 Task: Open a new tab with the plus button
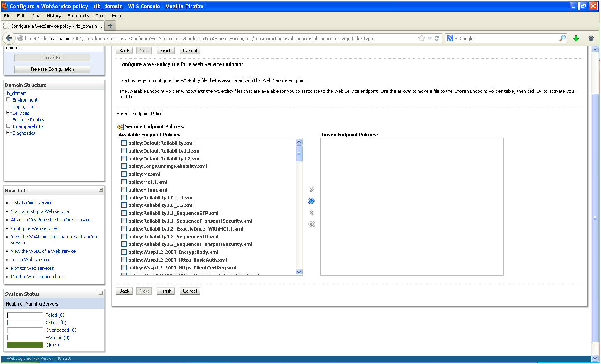110,26
